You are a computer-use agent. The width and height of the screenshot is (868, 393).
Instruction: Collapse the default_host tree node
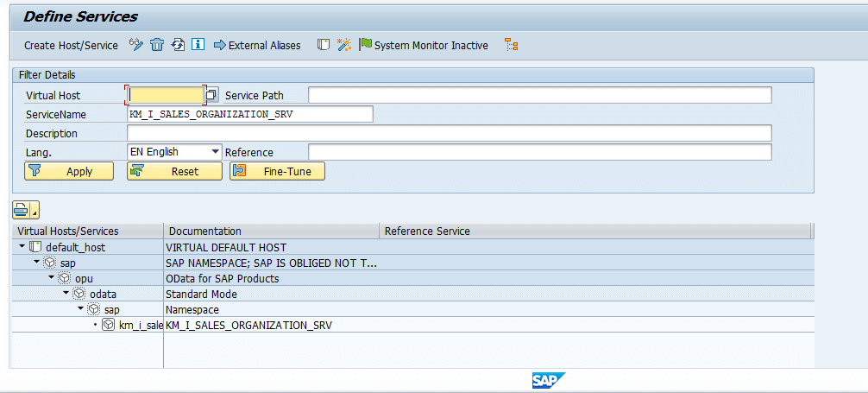point(22,246)
